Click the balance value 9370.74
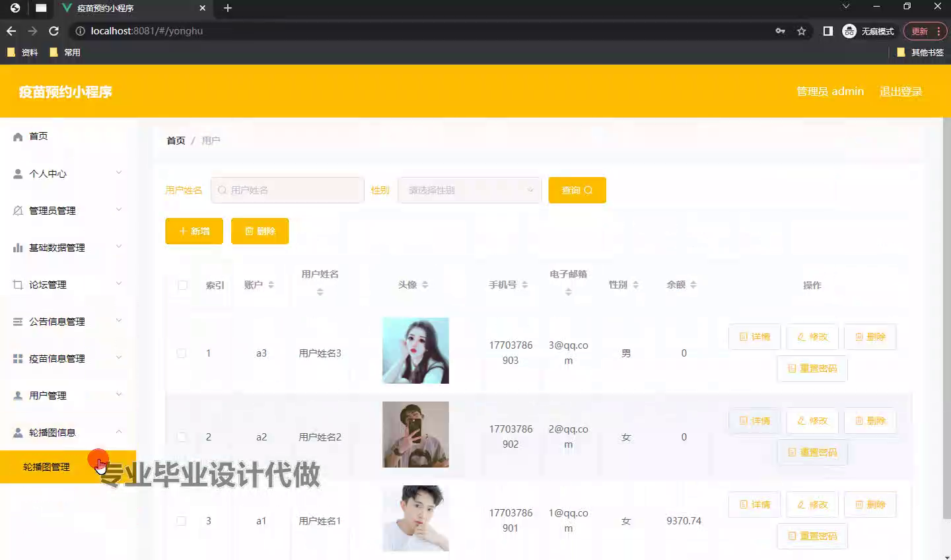 [684, 521]
